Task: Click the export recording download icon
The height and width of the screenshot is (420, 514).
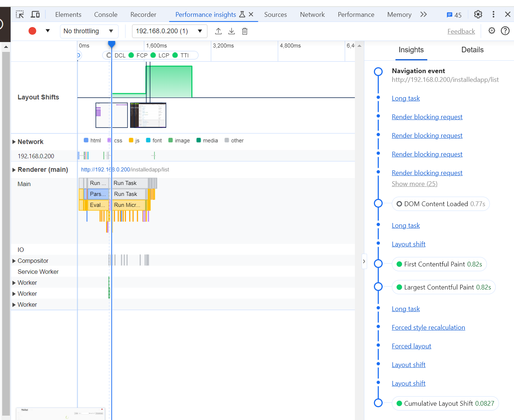Action: pyautogui.click(x=232, y=31)
